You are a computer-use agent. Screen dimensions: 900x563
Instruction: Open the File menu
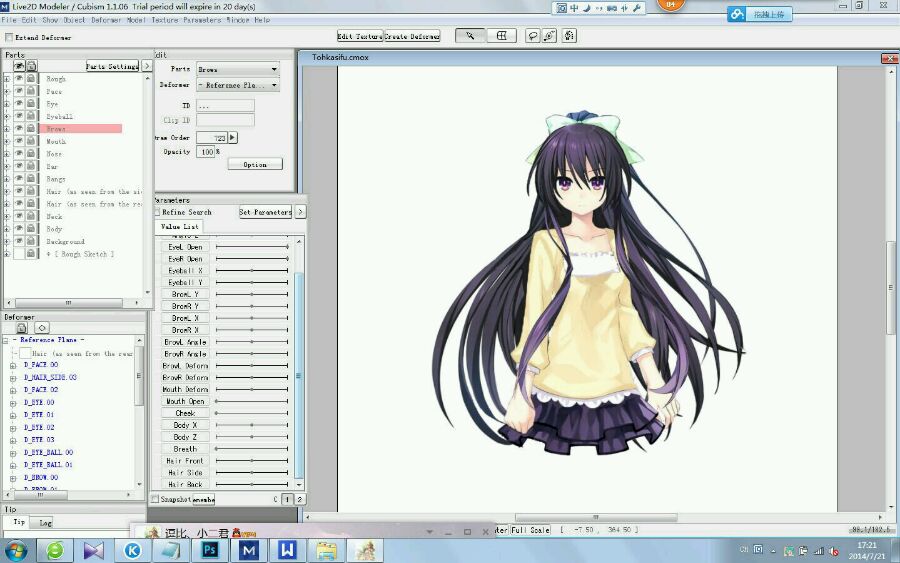click(9, 20)
